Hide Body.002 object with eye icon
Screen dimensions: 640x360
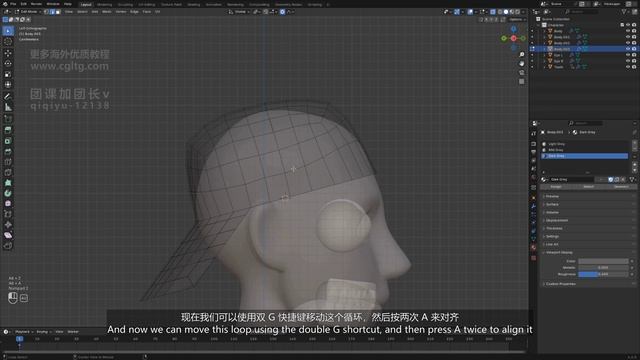click(628, 43)
